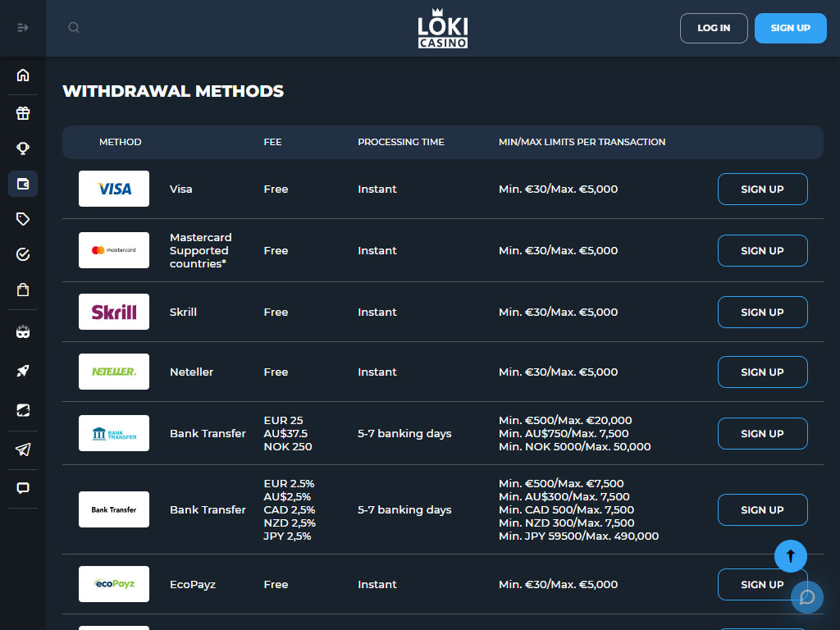This screenshot has height=630, width=840.
Task: Open the live chat bubble widget
Action: click(x=807, y=597)
